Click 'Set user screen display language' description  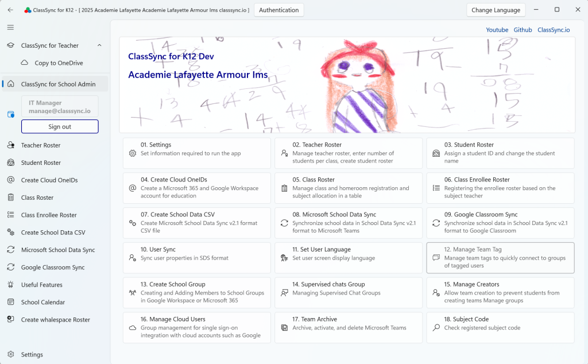[334, 258]
